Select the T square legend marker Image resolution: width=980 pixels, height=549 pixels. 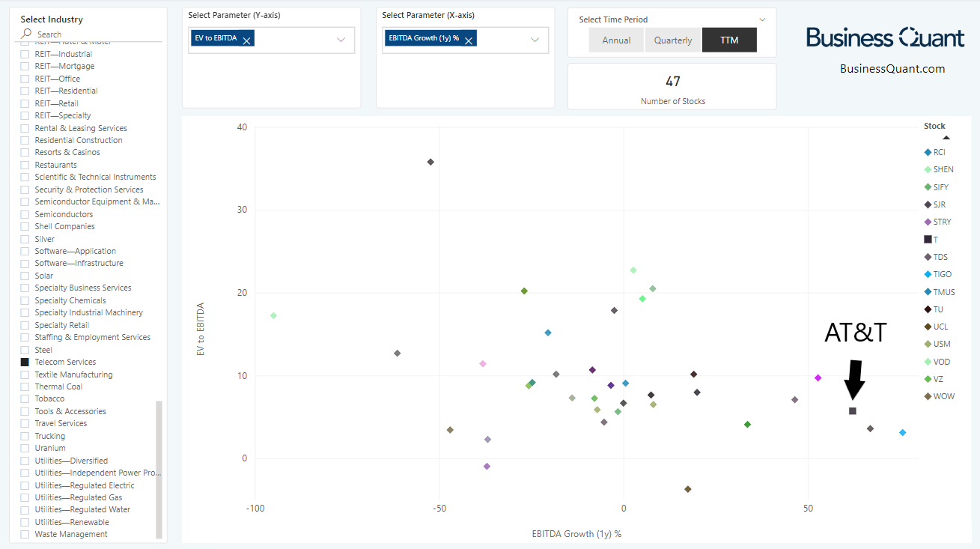tap(928, 240)
